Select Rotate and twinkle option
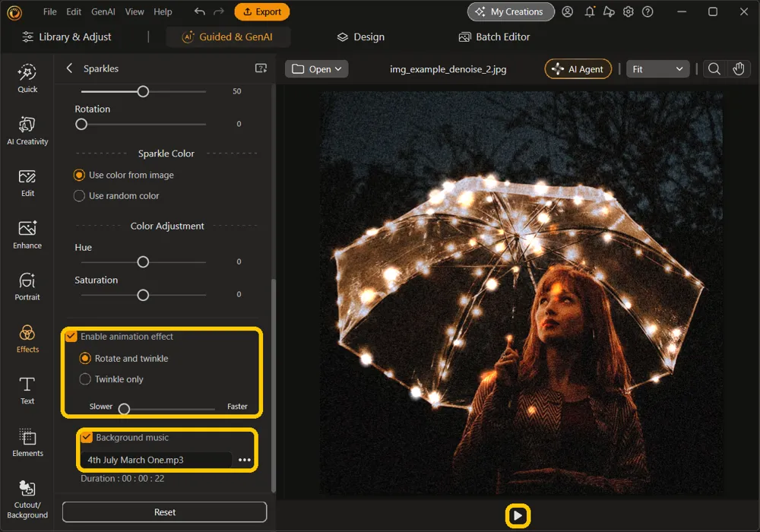Screen dimensions: 760x532 (x=124, y=359)
